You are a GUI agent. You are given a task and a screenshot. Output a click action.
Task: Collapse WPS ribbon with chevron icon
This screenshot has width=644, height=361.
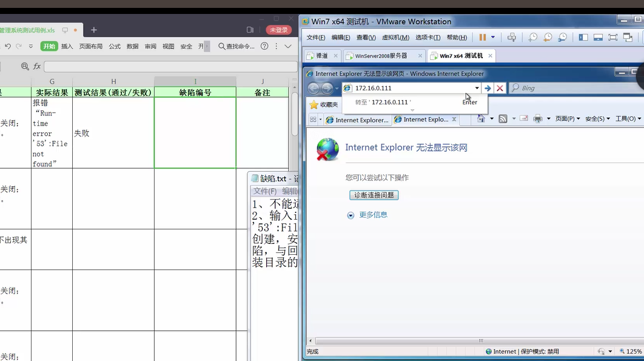tap(288, 47)
